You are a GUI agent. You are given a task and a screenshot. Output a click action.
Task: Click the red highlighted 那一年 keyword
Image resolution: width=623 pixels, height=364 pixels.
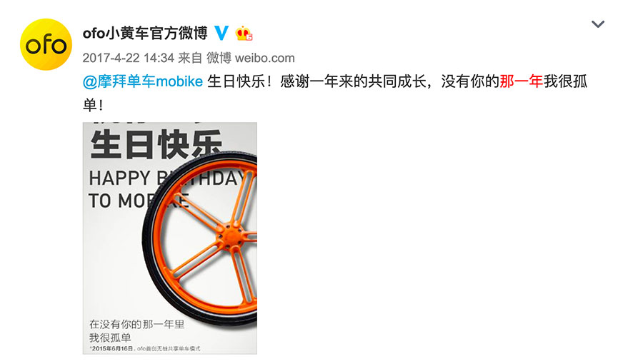point(522,81)
